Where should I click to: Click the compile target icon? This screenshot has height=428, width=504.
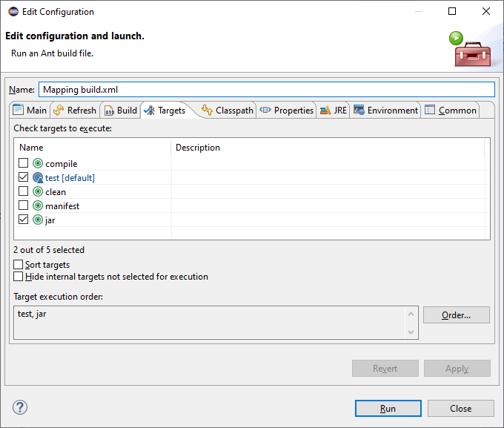(x=38, y=163)
